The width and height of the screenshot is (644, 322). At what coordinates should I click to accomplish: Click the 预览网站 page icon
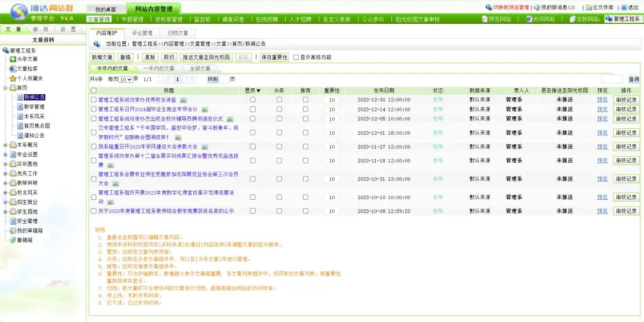click(484, 19)
